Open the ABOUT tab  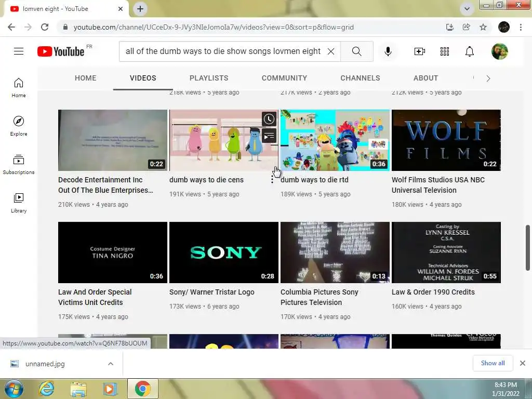426,78
